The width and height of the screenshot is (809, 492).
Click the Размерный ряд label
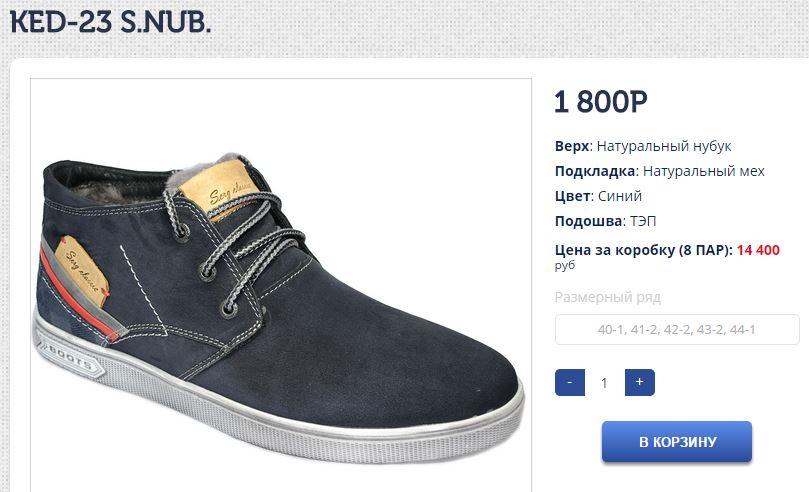(608, 298)
